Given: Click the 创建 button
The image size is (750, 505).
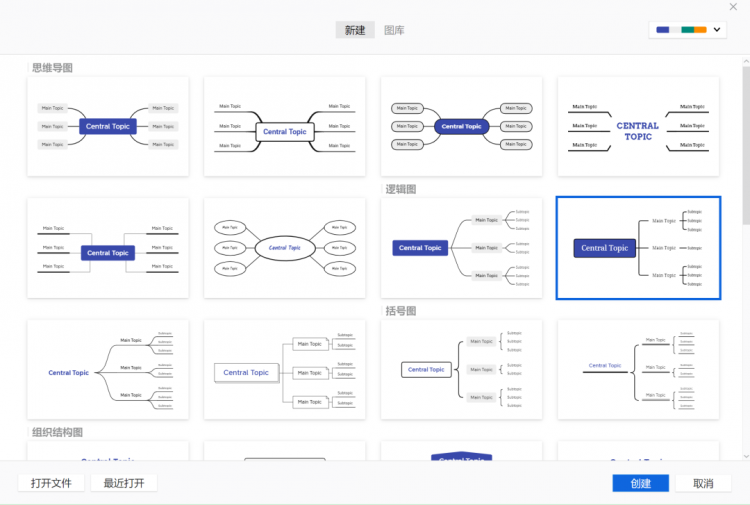Looking at the screenshot, I should point(640,483).
